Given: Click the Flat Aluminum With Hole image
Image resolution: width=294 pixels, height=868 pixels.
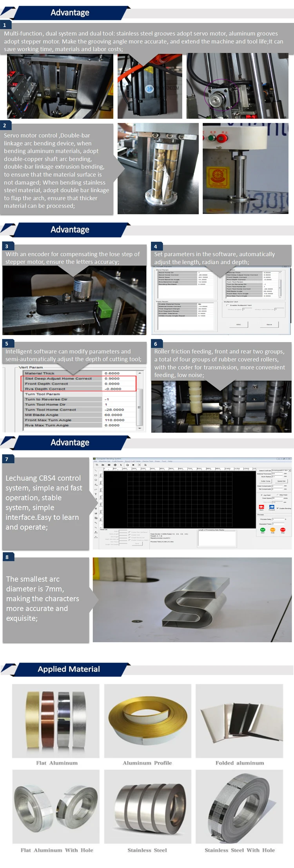Looking at the screenshot, I should point(56,807).
